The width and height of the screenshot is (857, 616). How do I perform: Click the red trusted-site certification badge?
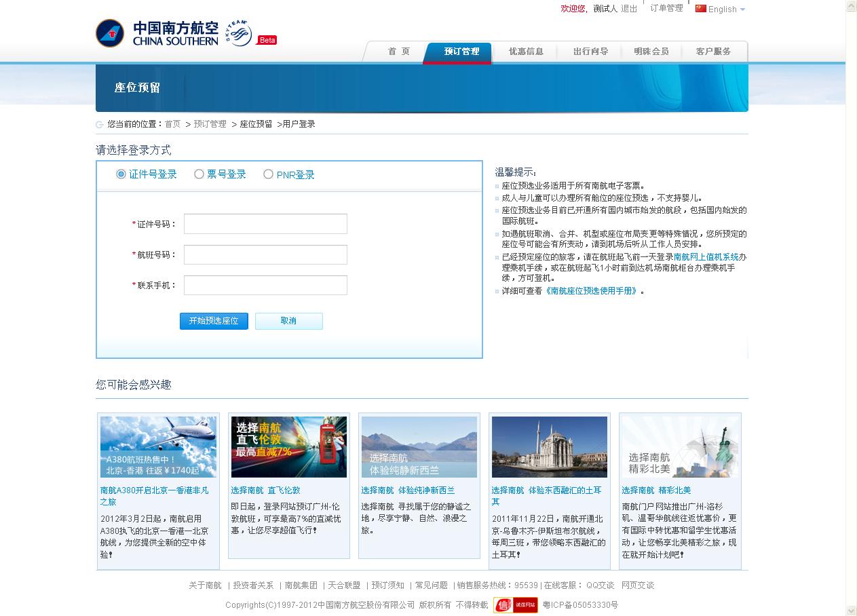[x=515, y=605]
